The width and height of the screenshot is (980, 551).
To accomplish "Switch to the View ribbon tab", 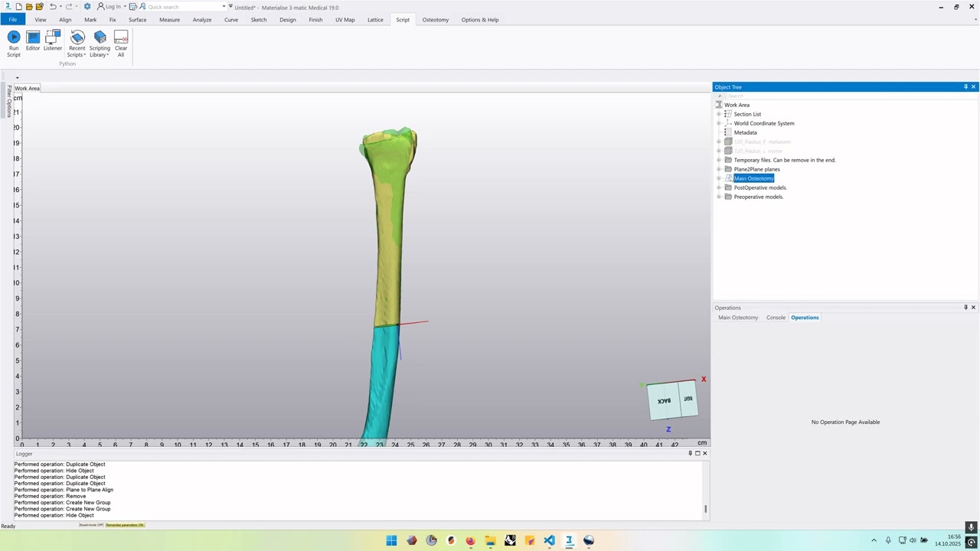I will pos(41,20).
